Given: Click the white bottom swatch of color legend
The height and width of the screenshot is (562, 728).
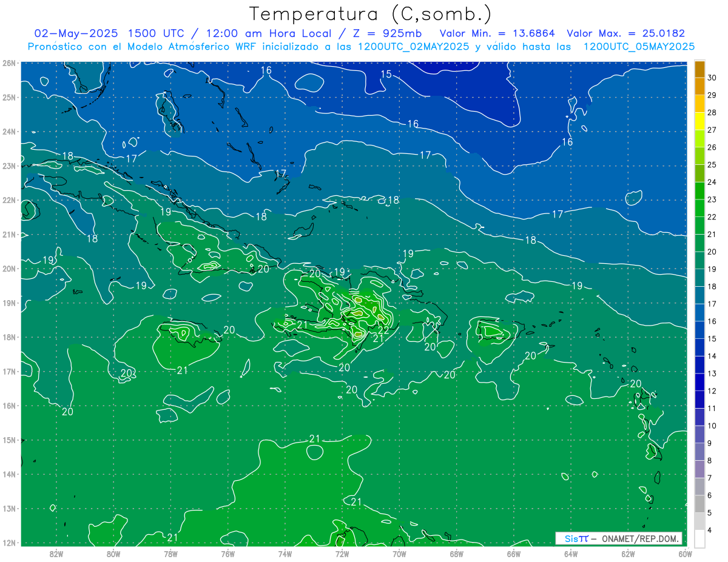Looking at the screenshot, I should (699, 538).
